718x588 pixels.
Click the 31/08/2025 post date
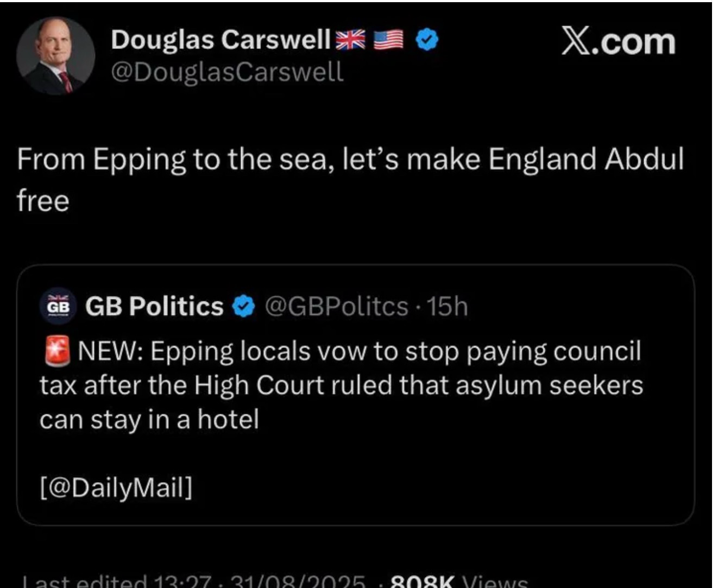pyautogui.click(x=298, y=582)
